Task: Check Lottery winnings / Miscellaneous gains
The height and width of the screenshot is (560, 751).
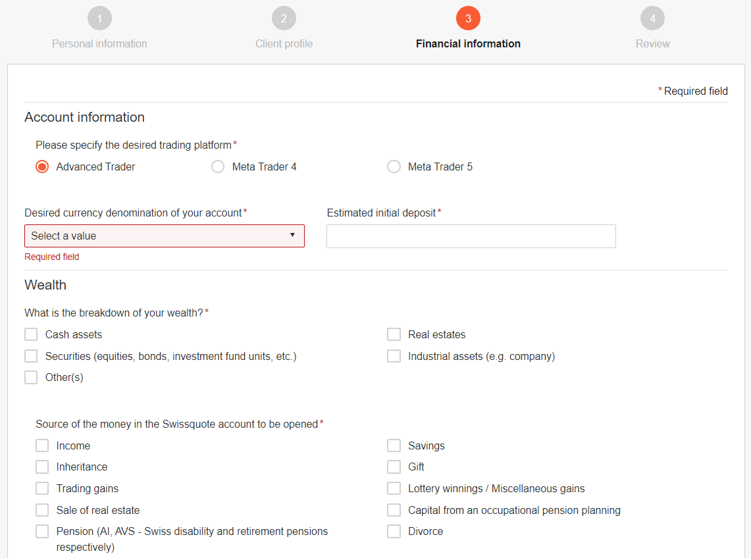Action: [x=394, y=489]
